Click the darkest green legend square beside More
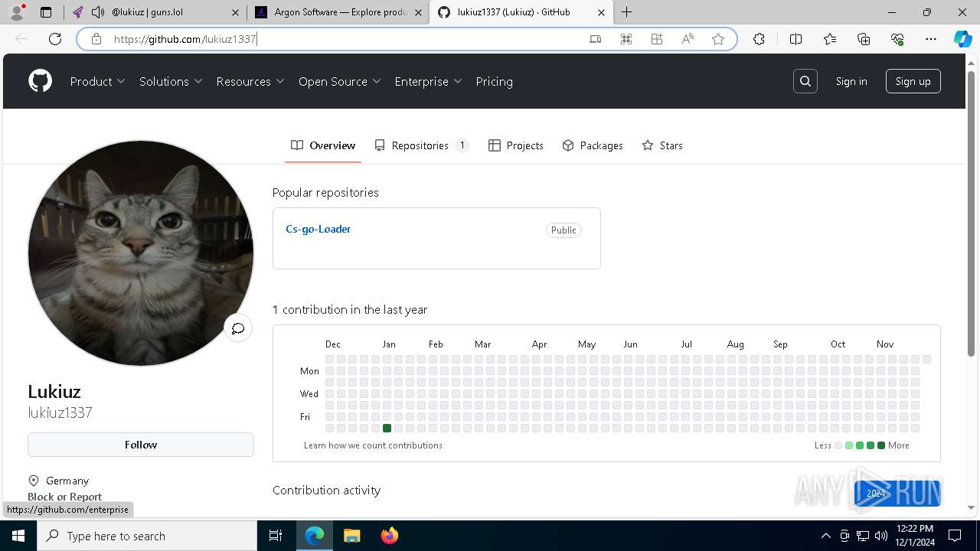Image resolution: width=980 pixels, height=551 pixels. (x=881, y=445)
